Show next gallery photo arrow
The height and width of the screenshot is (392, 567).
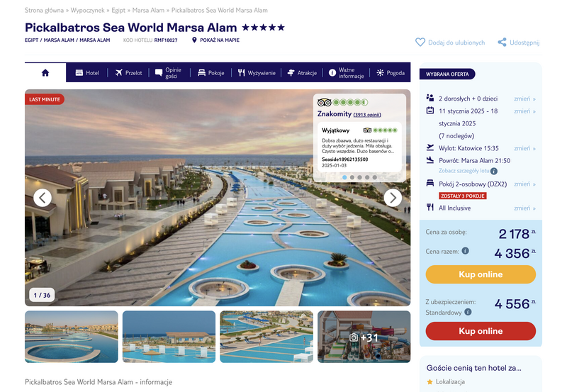(x=393, y=198)
